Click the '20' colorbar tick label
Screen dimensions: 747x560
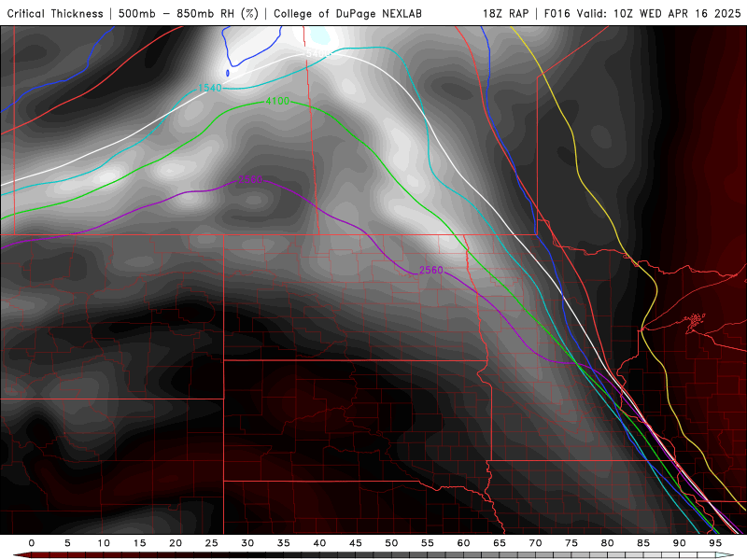tap(176, 543)
